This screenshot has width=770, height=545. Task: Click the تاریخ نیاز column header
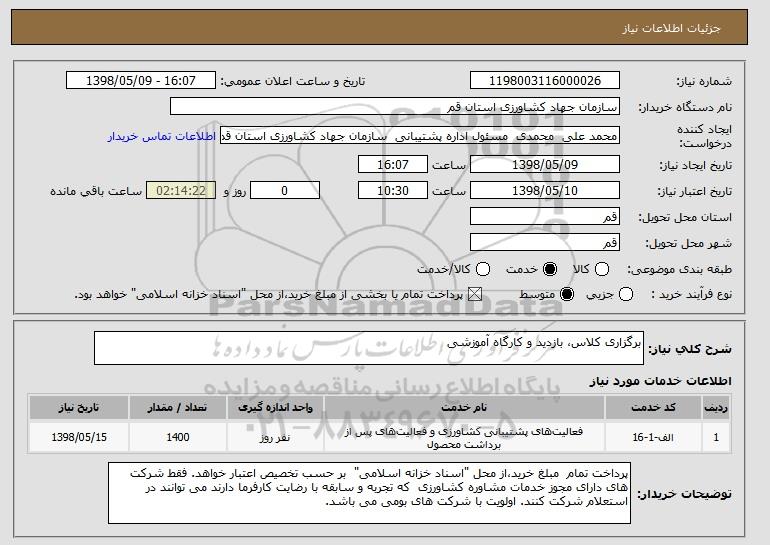(79, 408)
